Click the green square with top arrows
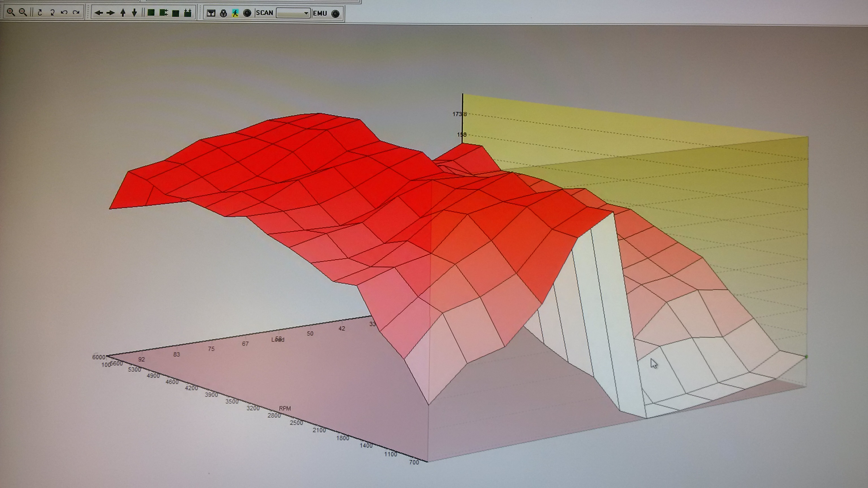Viewport: 868px width, 488px height. click(187, 13)
